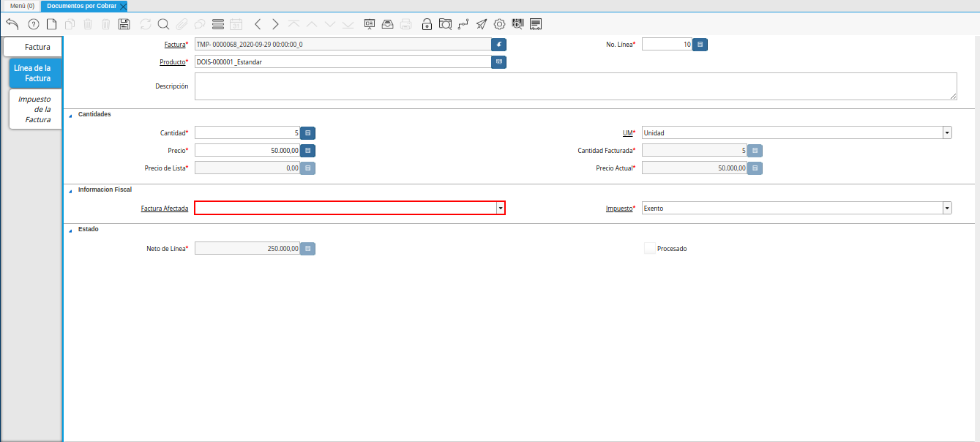
Task: Click the UM label link
Action: [627, 133]
